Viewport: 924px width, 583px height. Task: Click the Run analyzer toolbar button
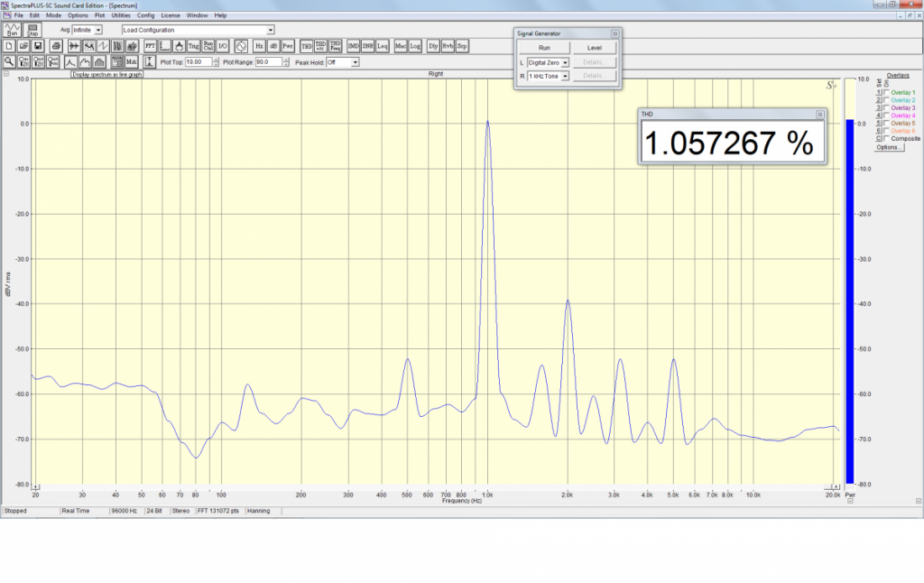pyautogui.click(x=13, y=31)
